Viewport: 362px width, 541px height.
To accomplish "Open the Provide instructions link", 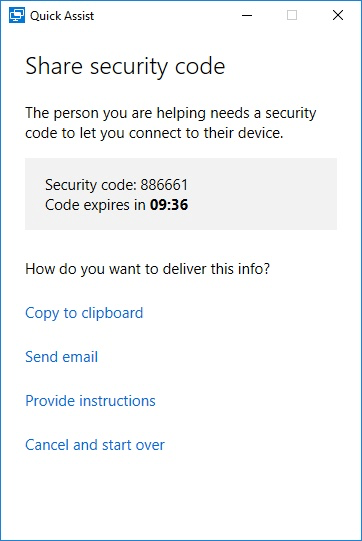I will (90, 401).
